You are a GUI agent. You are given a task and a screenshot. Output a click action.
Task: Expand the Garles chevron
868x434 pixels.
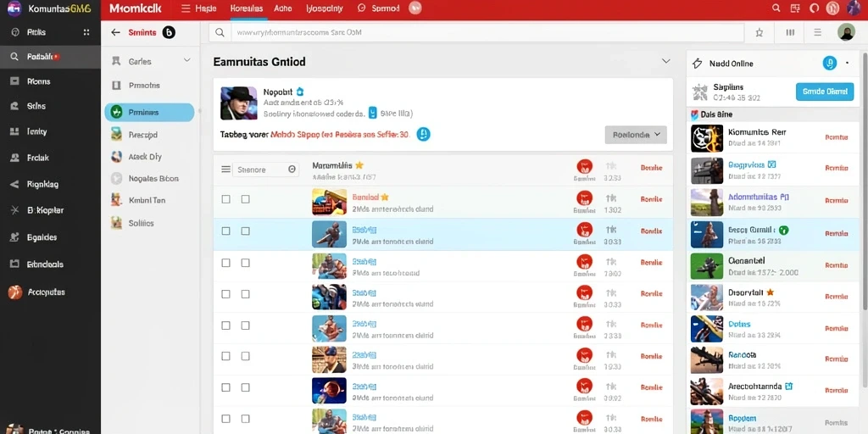[x=187, y=61]
